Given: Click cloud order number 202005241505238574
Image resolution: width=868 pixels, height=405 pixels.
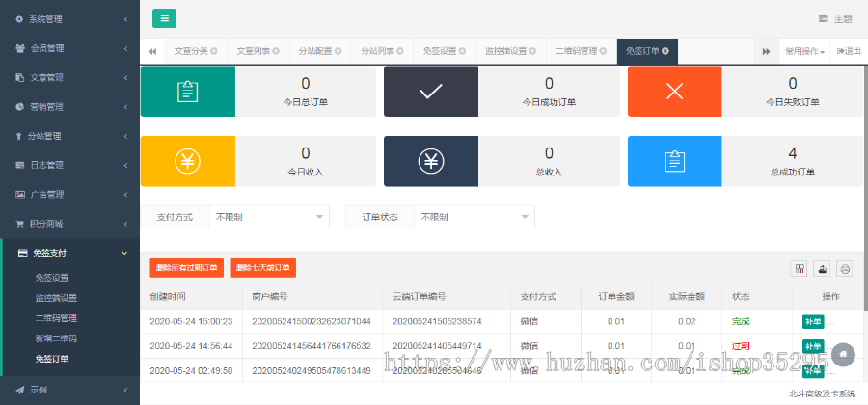Looking at the screenshot, I should (437, 321).
